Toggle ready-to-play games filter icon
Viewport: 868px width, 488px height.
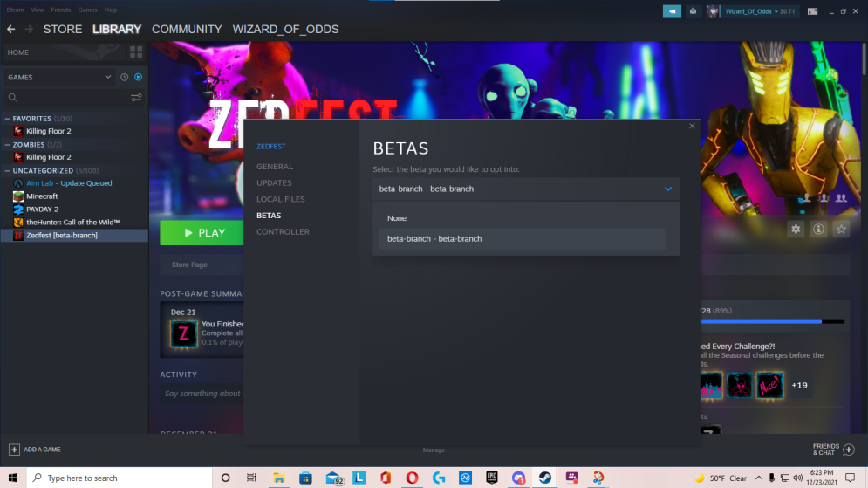pyautogui.click(x=139, y=77)
